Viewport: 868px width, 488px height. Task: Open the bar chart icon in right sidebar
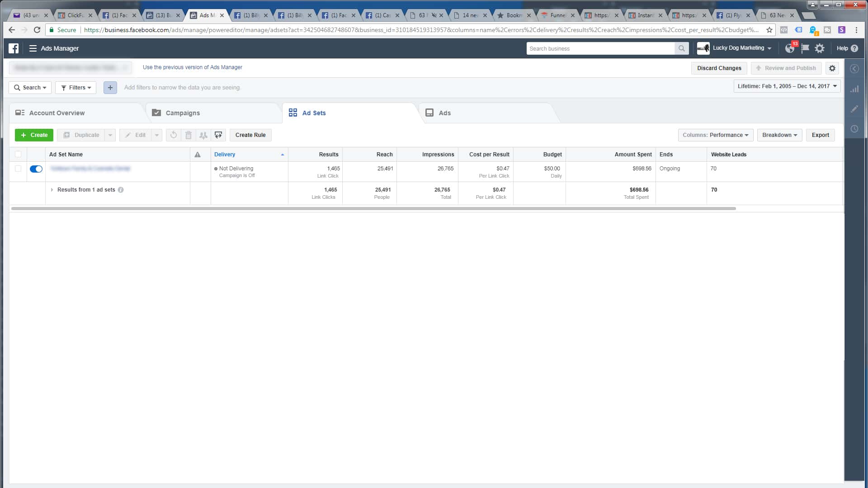(x=854, y=89)
